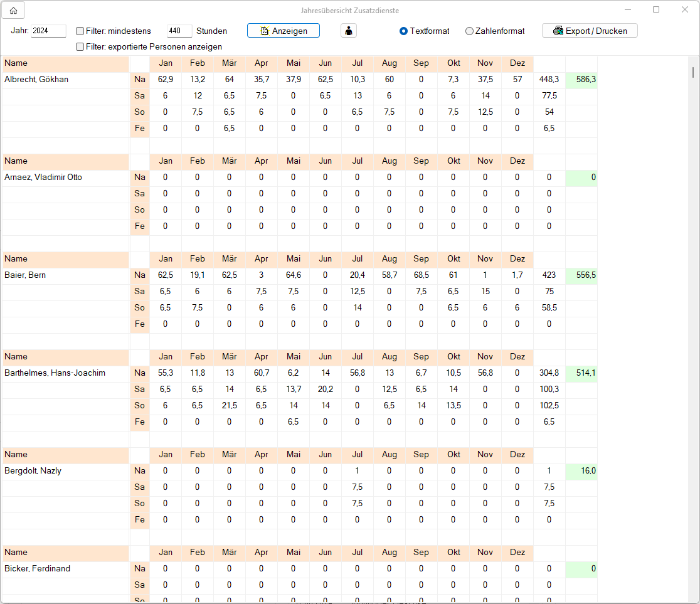Click the person silhouette icon button
Image resolution: width=700 pixels, height=604 pixels.
(x=348, y=31)
